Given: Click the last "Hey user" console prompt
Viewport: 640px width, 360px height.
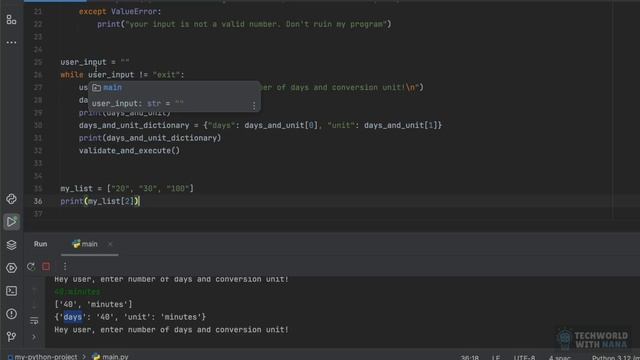Looking at the screenshot, I should click(171, 330).
